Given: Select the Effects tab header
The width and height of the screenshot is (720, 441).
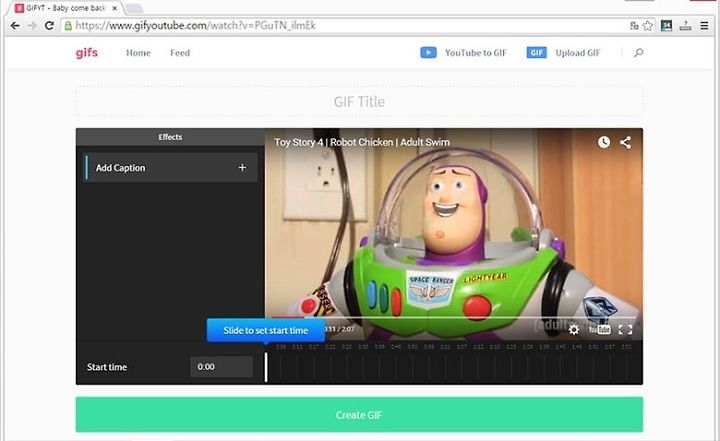Looking at the screenshot, I should tap(170, 137).
